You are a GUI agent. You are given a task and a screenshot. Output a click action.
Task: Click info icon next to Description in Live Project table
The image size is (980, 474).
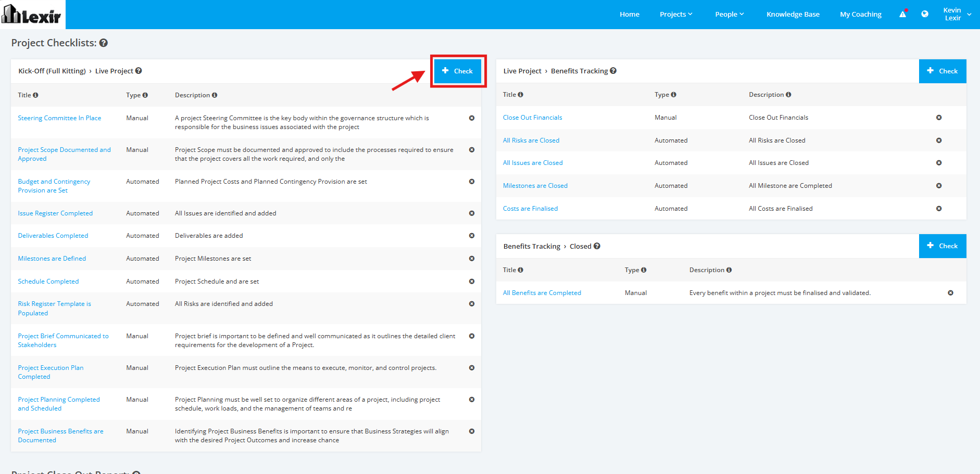tap(788, 95)
